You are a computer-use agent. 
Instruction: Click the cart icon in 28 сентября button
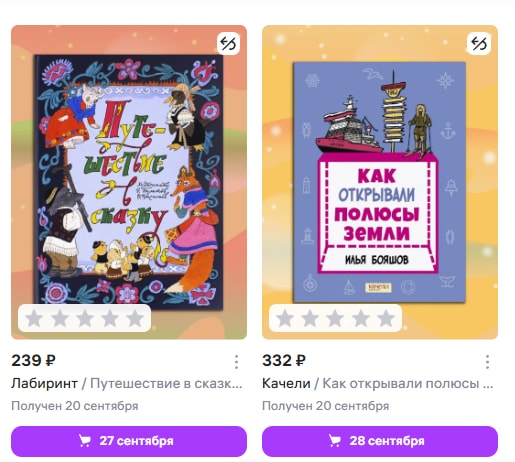click(335, 441)
